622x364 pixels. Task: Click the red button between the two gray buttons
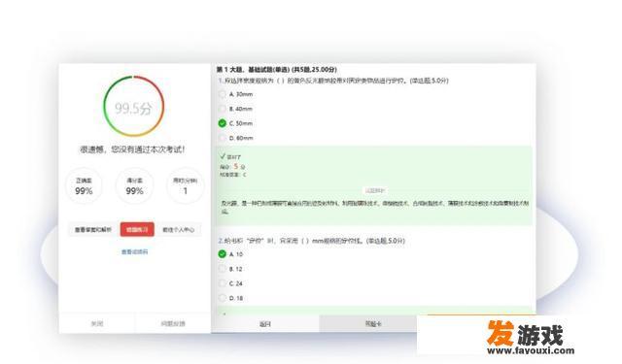[x=137, y=229]
